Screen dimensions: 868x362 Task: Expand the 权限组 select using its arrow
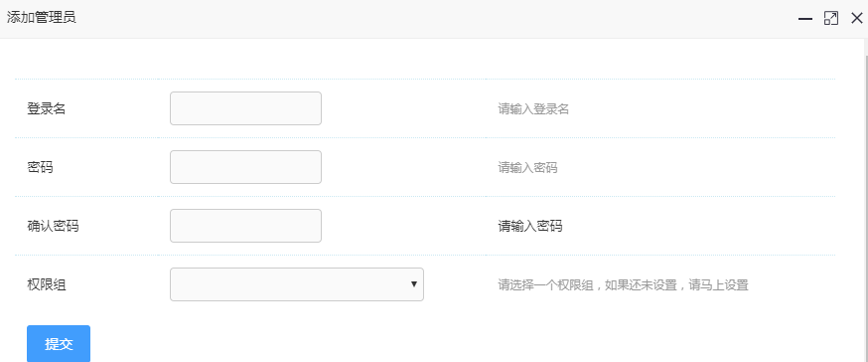[413, 284]
